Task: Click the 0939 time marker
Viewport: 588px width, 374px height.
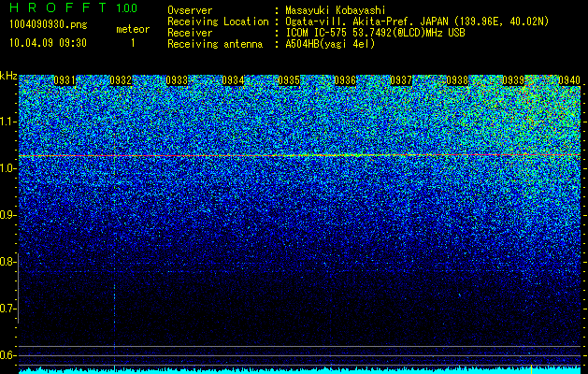Action: point(513,80)
